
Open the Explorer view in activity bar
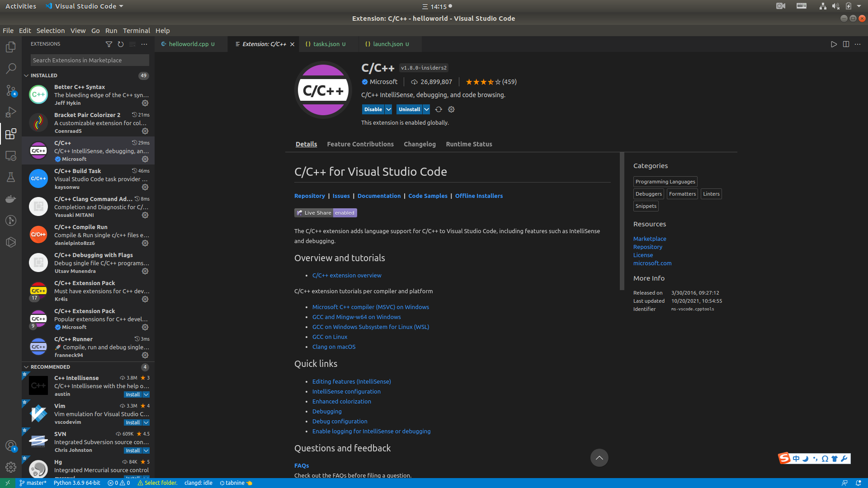[x=11, y=47]
